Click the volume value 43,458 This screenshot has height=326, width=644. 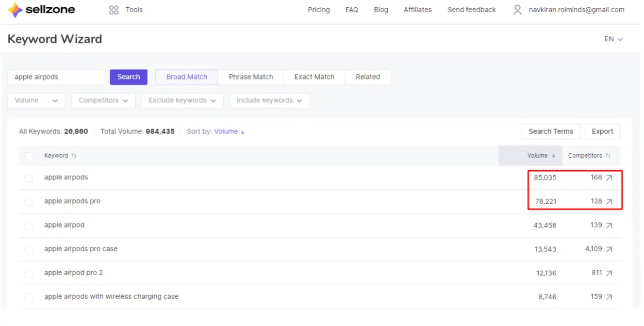[545, 226]
